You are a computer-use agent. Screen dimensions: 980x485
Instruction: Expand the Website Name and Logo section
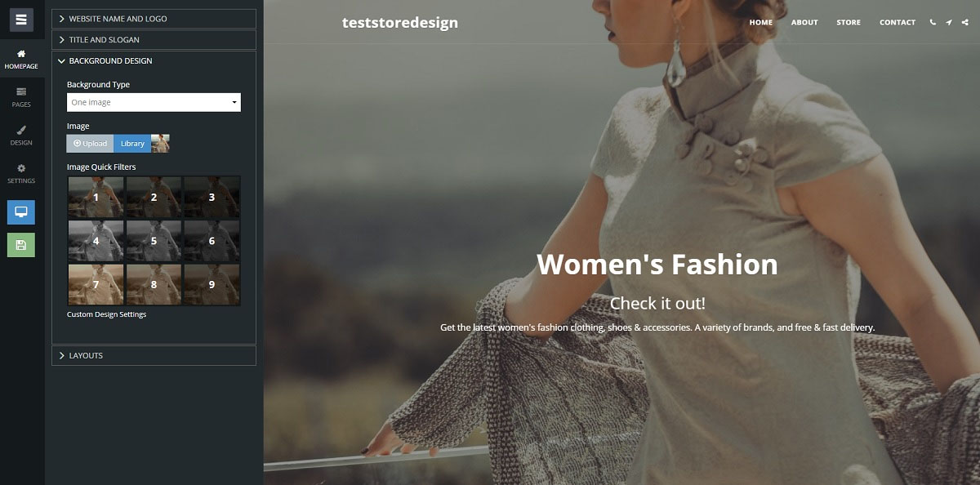point(154,19)
